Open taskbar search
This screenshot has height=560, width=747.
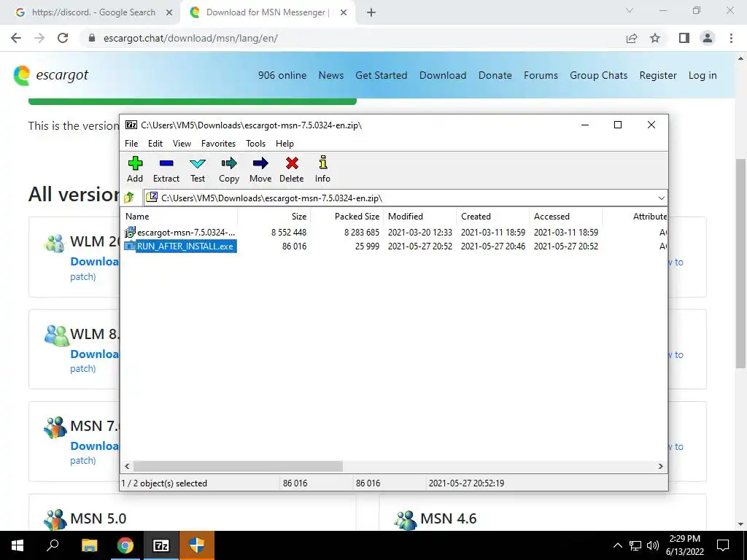pos(53,545)
